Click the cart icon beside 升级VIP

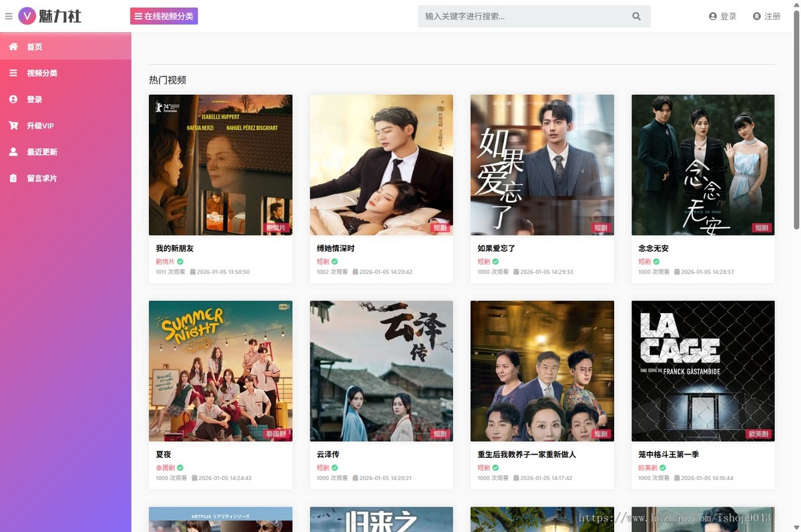point(13,125)
